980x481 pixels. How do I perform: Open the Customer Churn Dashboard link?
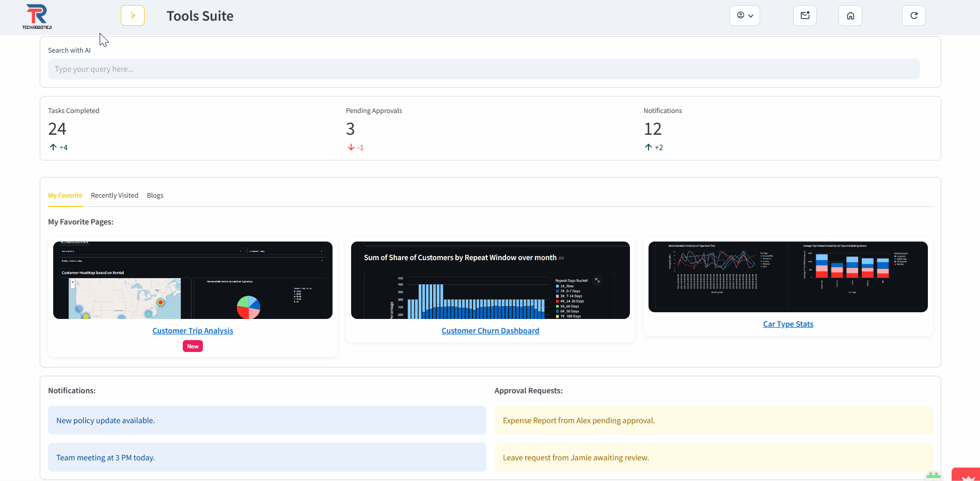point(491,331)
